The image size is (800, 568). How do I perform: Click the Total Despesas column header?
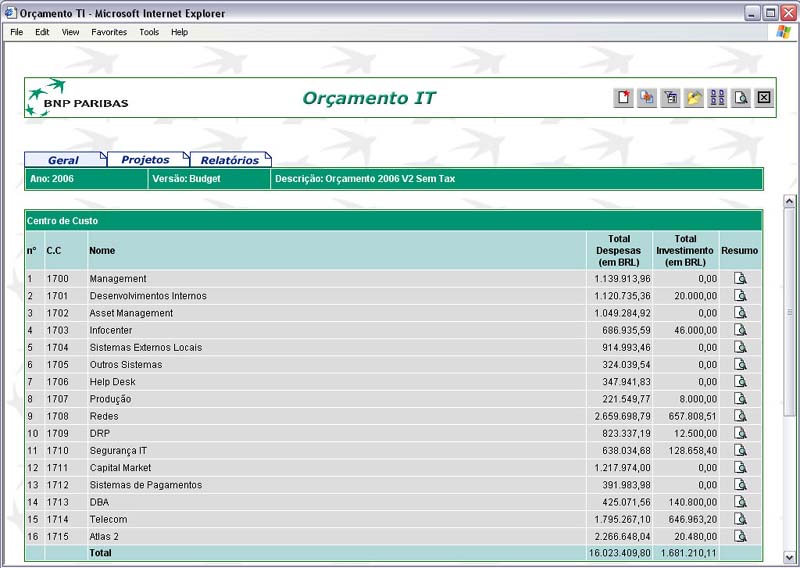[x=619, y=251]
